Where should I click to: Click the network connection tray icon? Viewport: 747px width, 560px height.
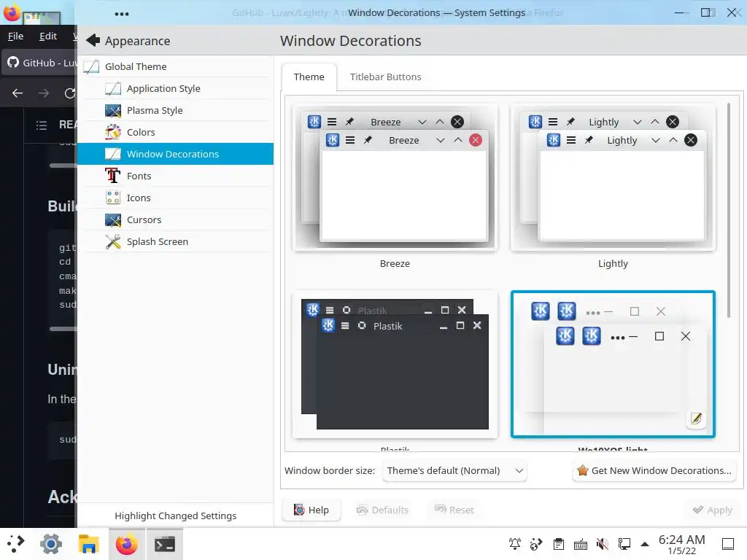pos(624,544)
